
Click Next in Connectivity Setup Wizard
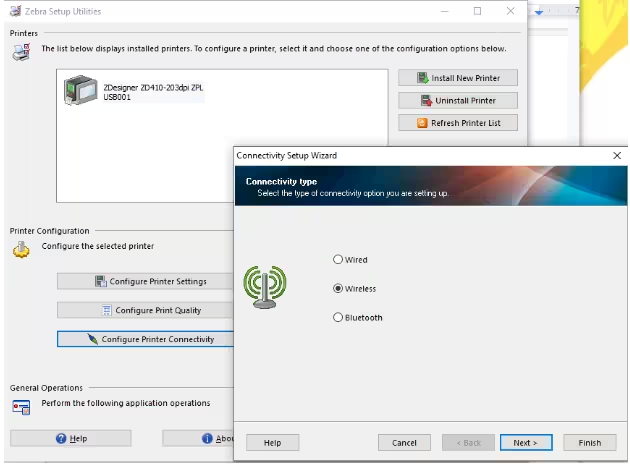[x=525, y=442]
